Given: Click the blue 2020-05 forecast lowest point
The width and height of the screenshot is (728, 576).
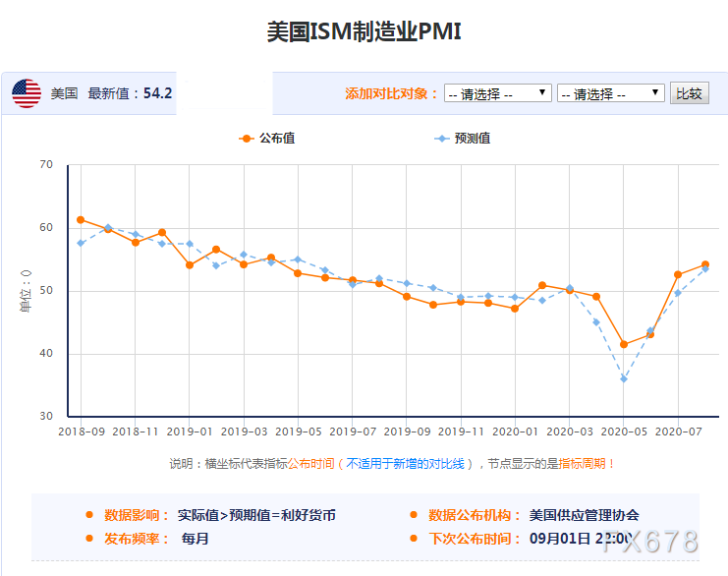Looking at the screenshot, I should coord(624,379).
